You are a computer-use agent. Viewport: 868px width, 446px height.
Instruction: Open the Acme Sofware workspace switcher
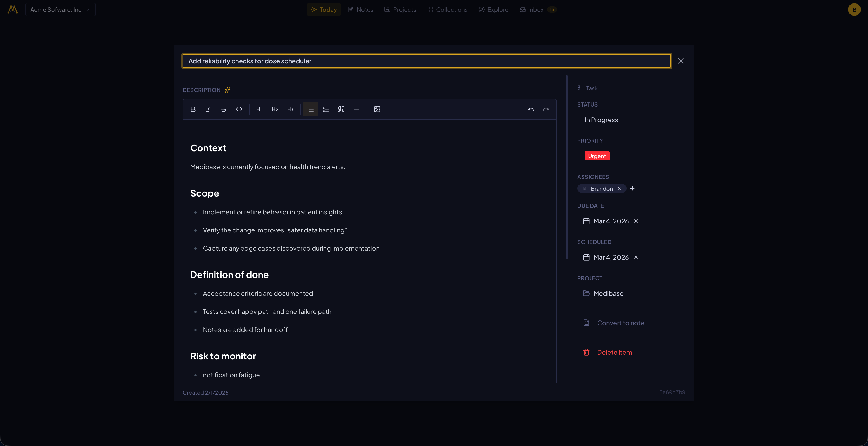(60, 9)
